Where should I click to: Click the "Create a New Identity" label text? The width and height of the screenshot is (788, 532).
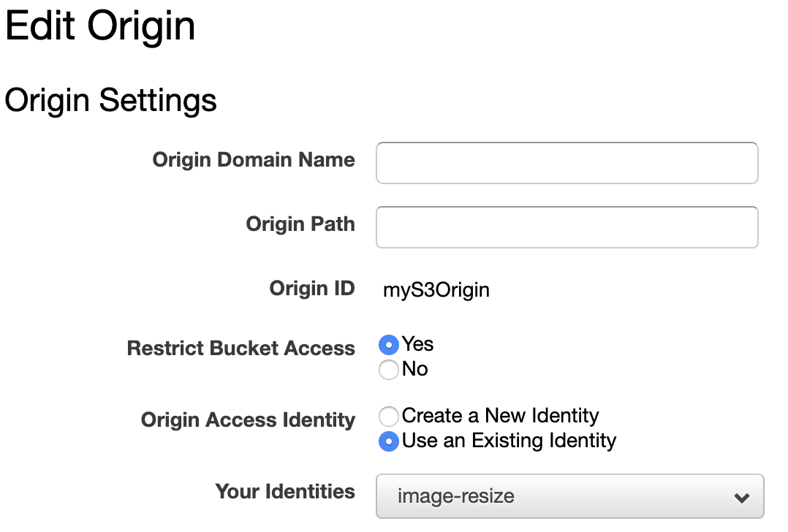pos(500,416)
